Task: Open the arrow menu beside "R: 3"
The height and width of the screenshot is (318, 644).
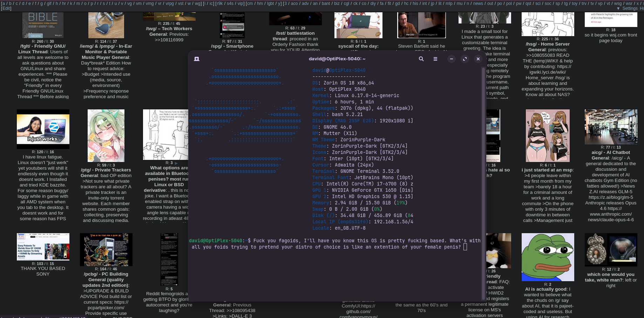Action: pos(176,163)
